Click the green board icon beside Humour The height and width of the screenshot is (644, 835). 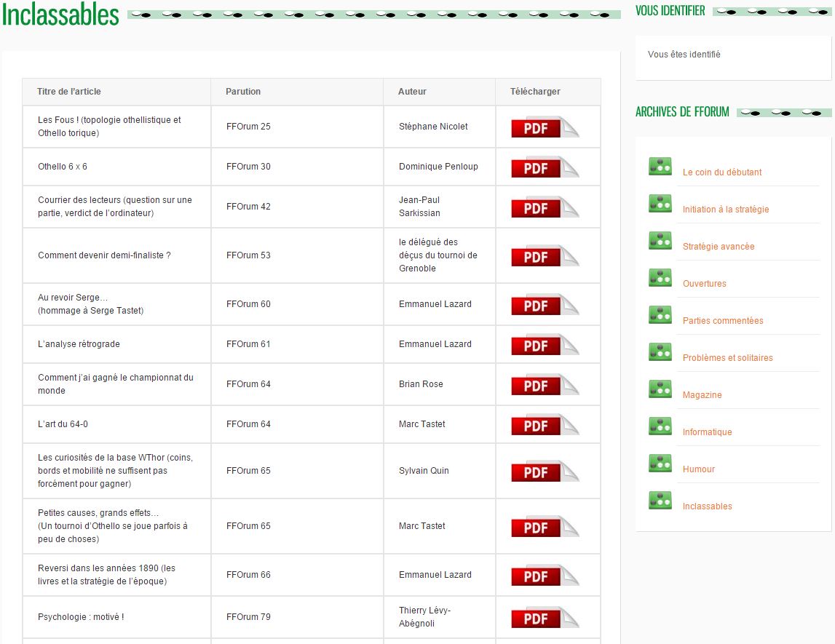click(660, 464)
